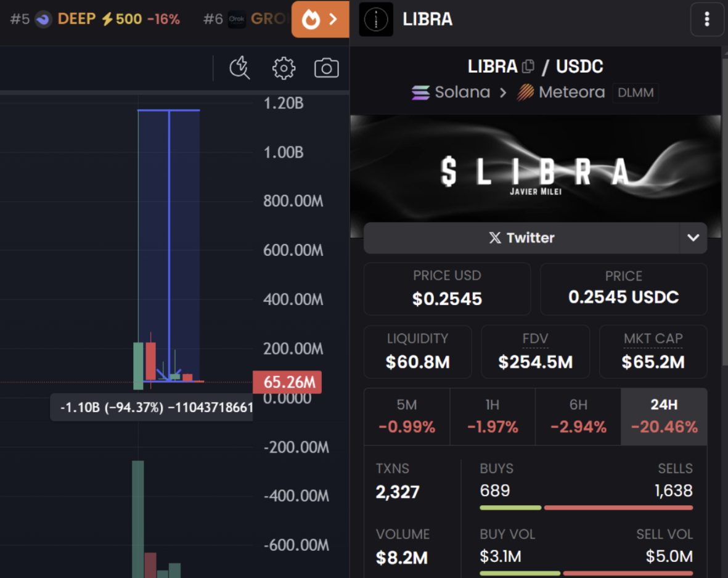Click the first green candlestick on chart
This screenshot has width=728, height=578.
pos(138,366)
